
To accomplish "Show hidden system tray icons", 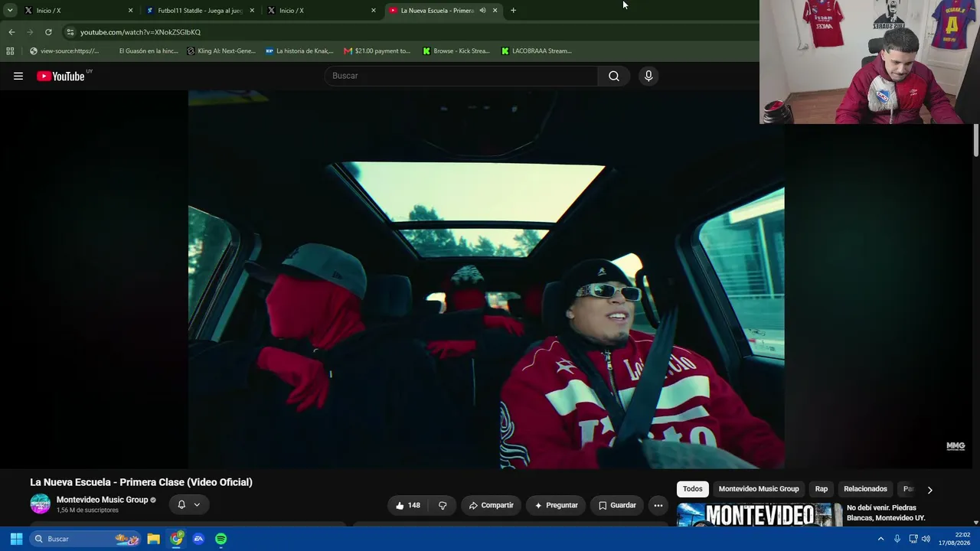I will pos(880,539).
